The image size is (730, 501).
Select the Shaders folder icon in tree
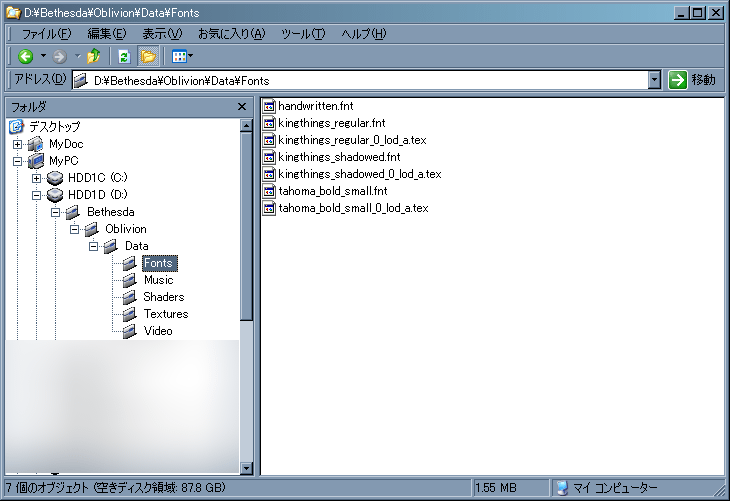tap(129, 297)
